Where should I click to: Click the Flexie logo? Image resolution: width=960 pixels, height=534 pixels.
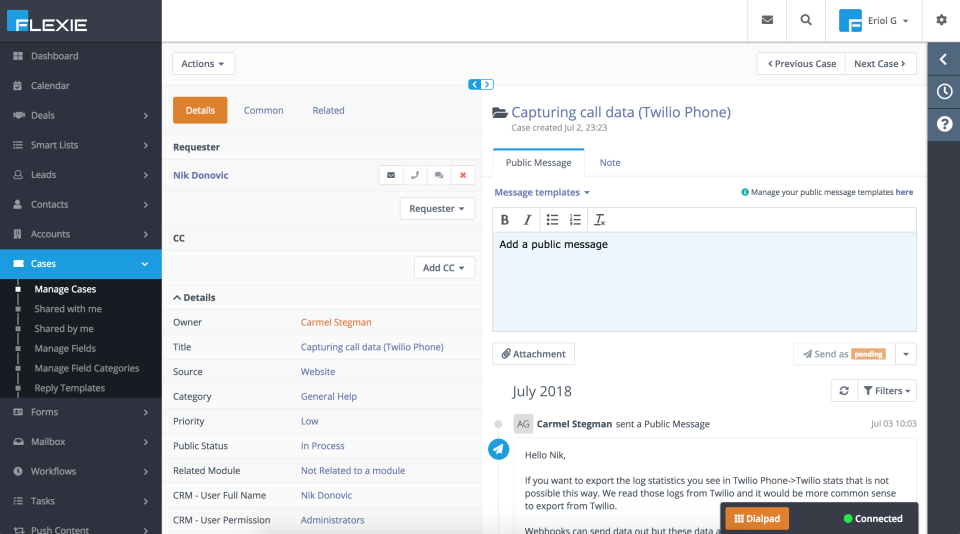coord(47,21)
